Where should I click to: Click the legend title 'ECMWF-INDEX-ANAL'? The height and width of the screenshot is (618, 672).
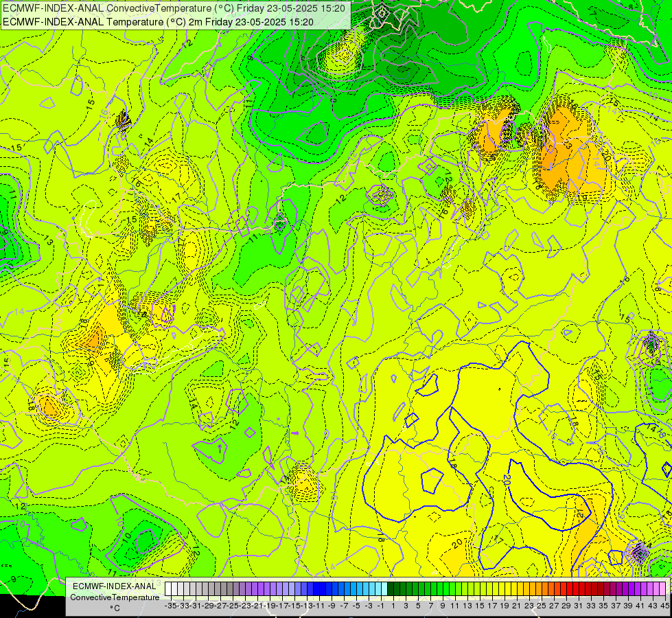(115, 586)
